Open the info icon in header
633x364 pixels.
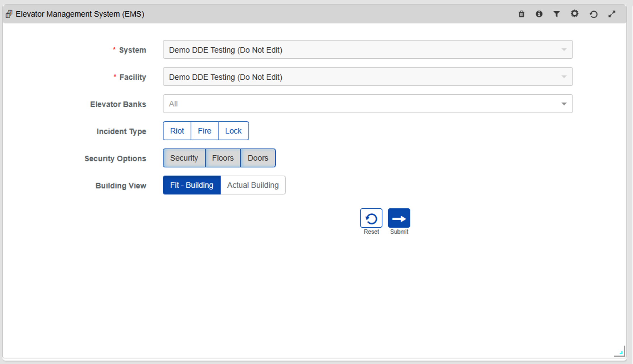click(539, 14)
